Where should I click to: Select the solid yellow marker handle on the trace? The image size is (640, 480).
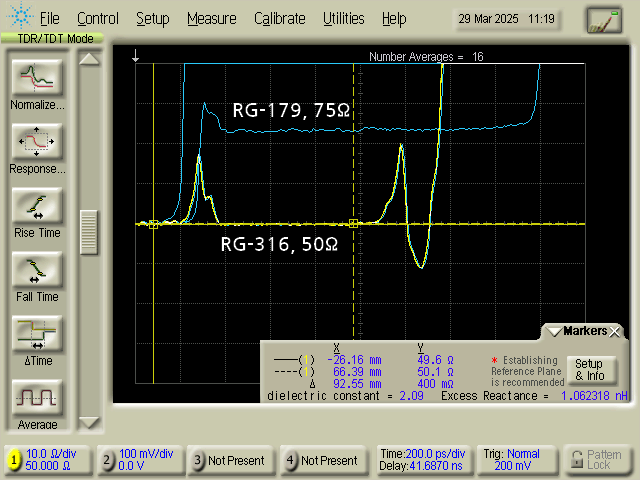pyautogui.click(x=153, y=224)
